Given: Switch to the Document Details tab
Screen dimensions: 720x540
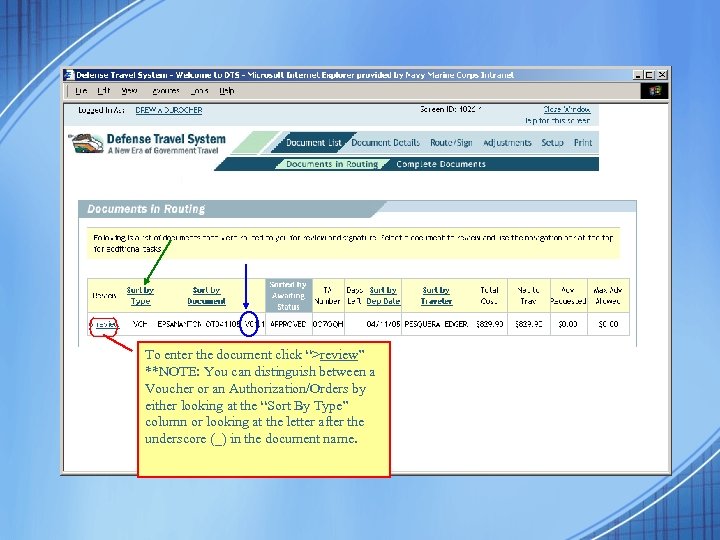Looking at the screenshot, I should tap(385, 143).
